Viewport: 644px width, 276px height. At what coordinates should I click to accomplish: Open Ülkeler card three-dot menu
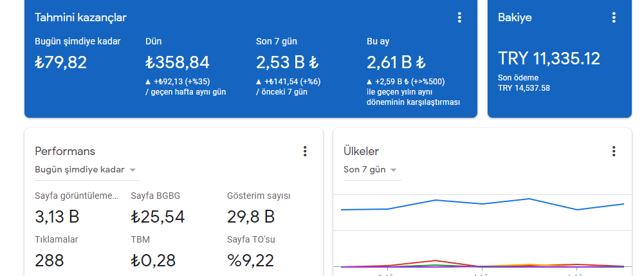tap(614, 151)
